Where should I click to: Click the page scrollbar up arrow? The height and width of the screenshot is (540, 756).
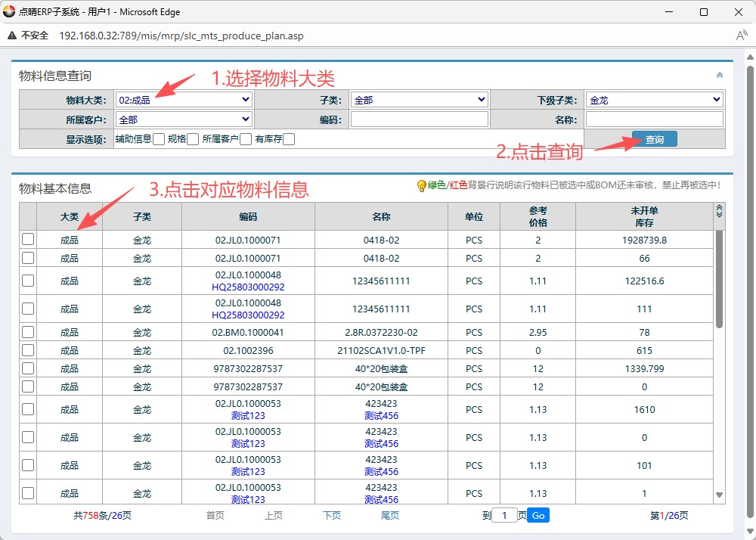tap(749, 58)
